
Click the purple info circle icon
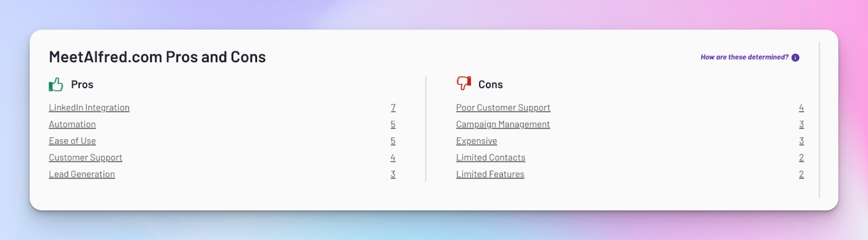(x=795, y=58)
